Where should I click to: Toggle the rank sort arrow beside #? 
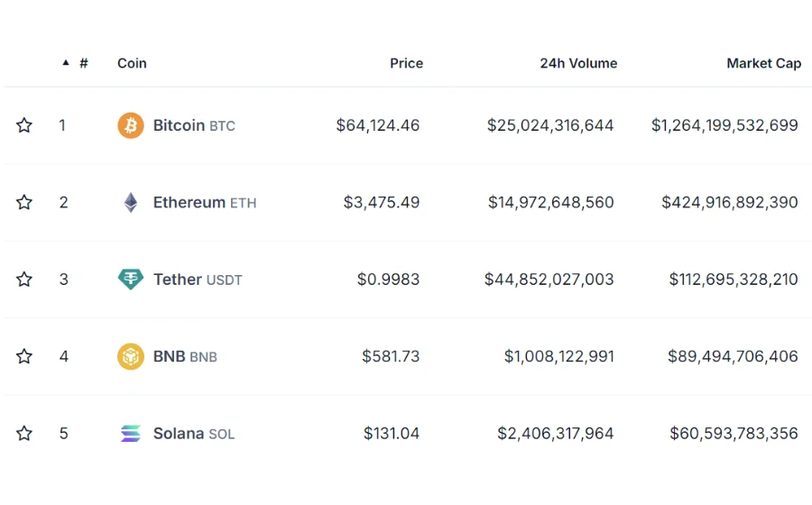[66, 62]
